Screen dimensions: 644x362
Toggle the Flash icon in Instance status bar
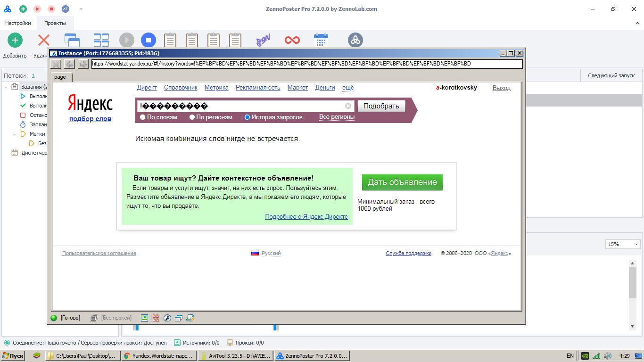167,318
